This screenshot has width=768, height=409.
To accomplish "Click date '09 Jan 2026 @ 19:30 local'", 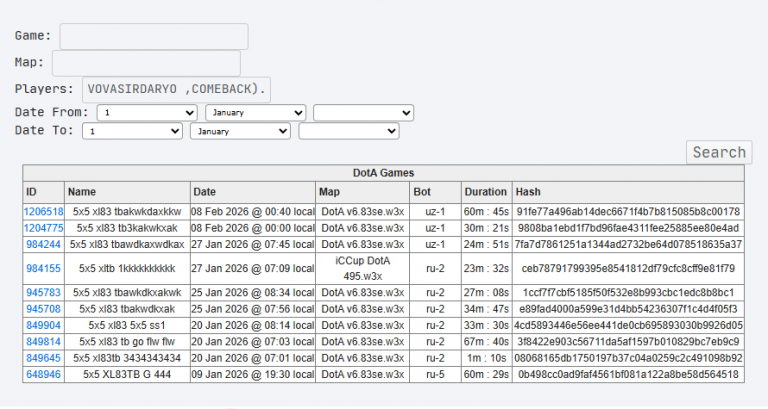I will click(253, 374).
